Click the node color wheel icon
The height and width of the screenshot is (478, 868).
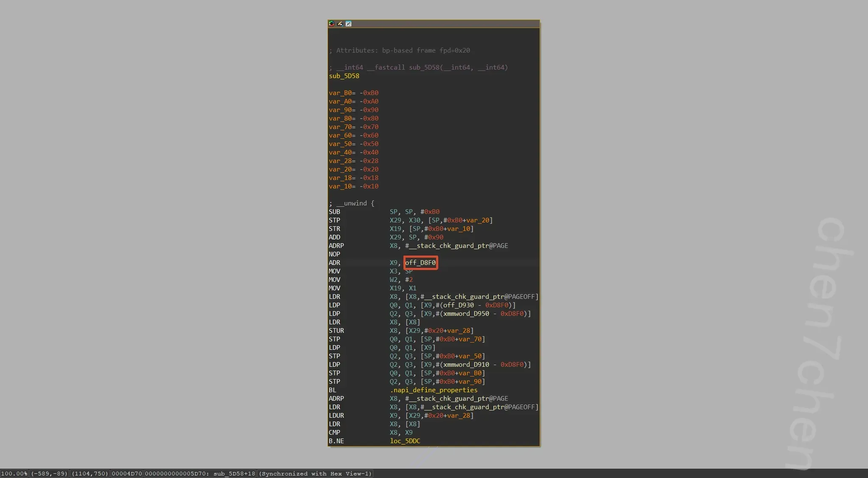click(332, 24)
